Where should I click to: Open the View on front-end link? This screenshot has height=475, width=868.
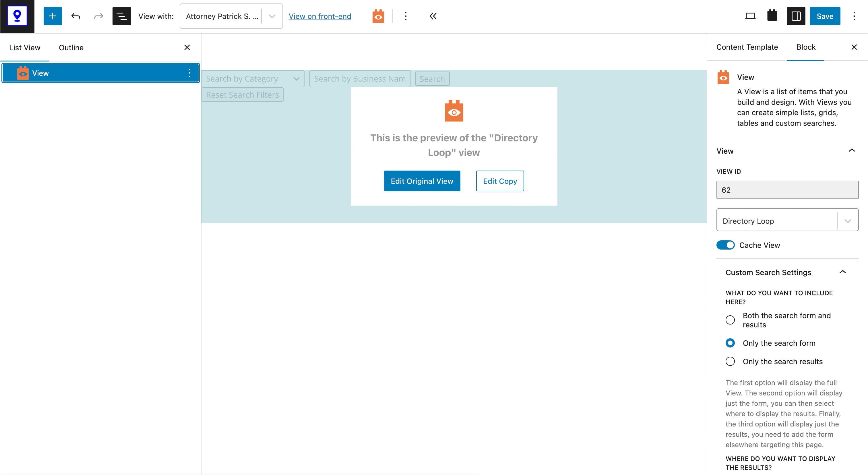pyautogui.click(x=320, y=16)
